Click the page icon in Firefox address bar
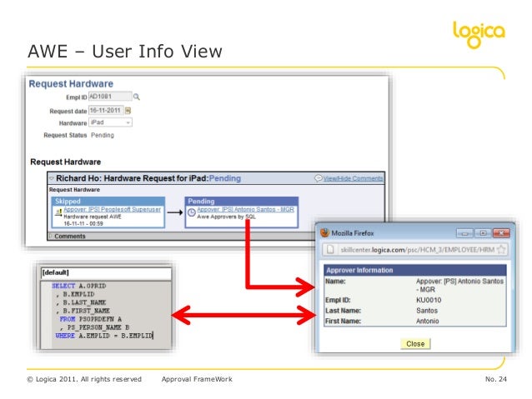Screen dimensions: 532x399 (x=330, y=250)
